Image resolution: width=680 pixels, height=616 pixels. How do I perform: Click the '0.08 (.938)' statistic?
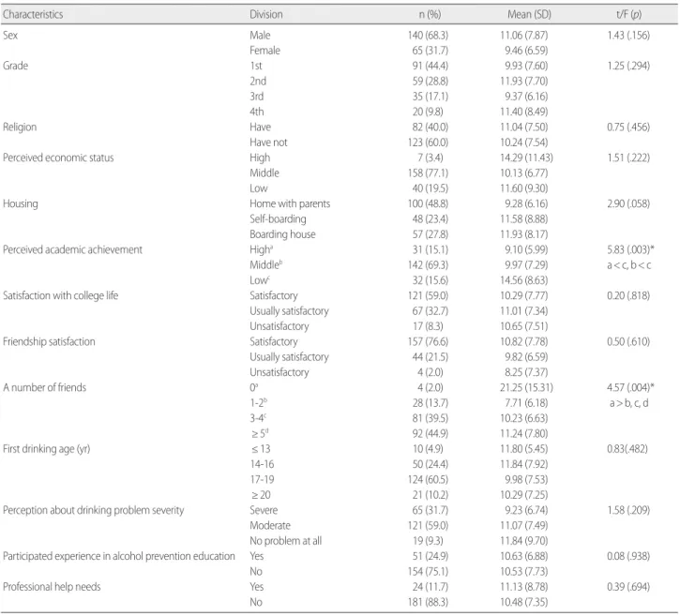628,556
